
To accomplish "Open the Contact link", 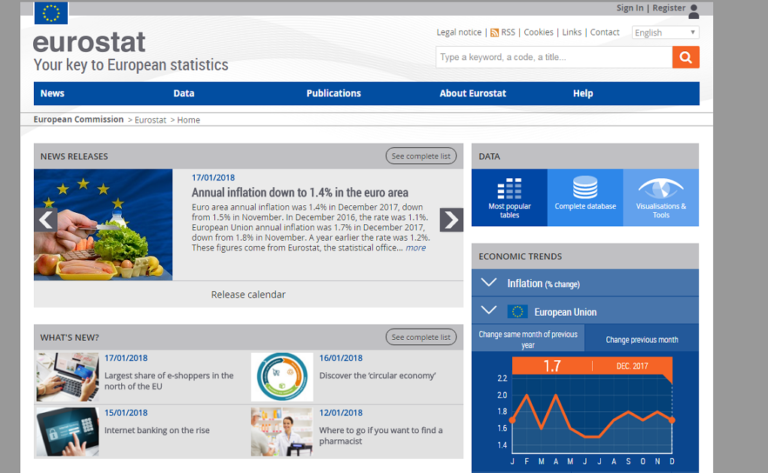I will click(x=604, y=32).
